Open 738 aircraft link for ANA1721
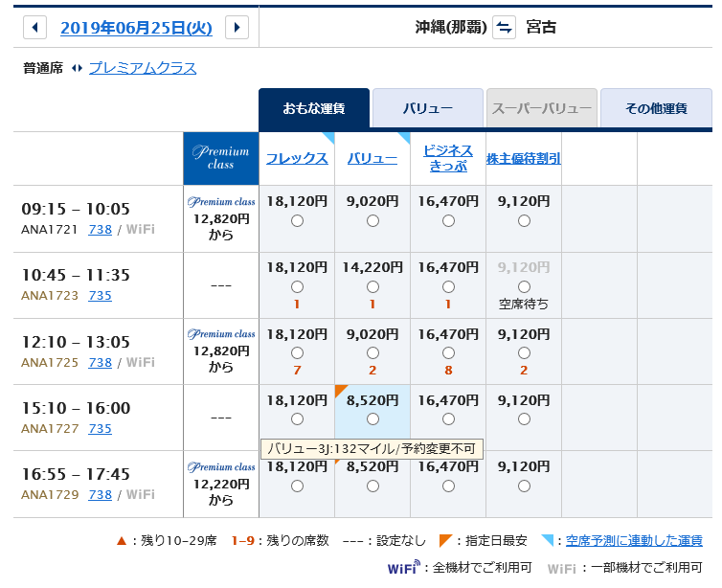Viewport: 722px width, 588px height. tap(100, 229)
